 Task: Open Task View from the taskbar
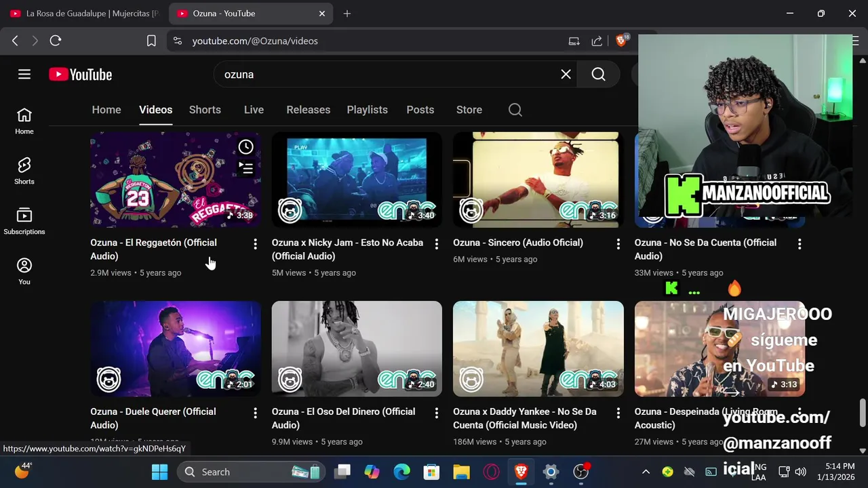[x=342, y=472]
